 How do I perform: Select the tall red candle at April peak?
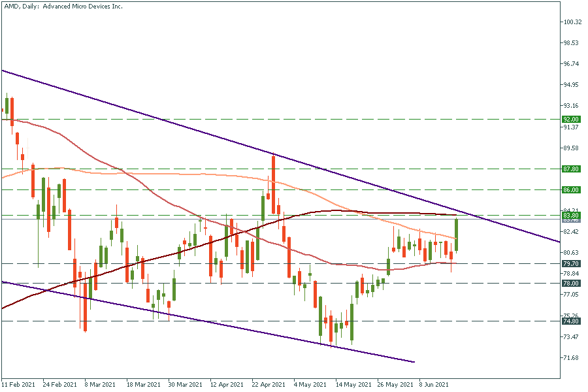(x=273, y=175)
